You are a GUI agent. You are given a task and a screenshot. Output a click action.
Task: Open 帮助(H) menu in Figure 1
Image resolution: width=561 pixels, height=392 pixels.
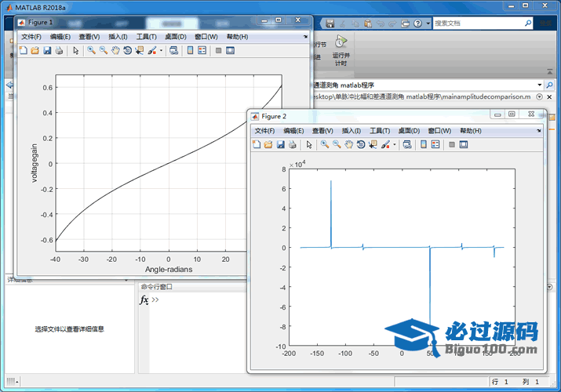pos(237,37)
